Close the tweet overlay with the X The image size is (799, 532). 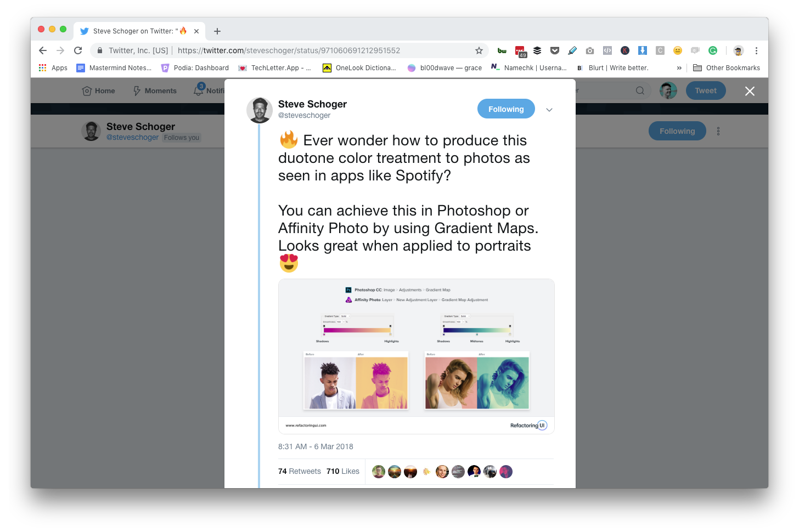click(x=750, y=91)
